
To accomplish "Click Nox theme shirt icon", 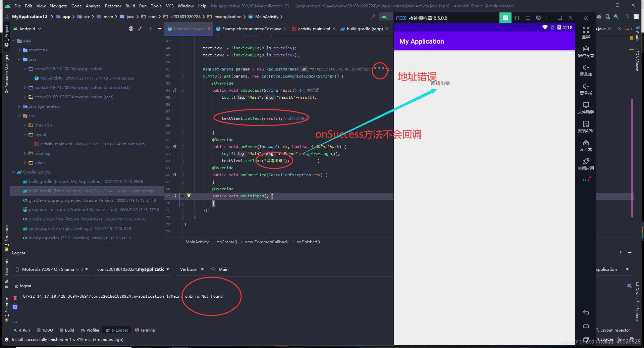I will [517, 18].
